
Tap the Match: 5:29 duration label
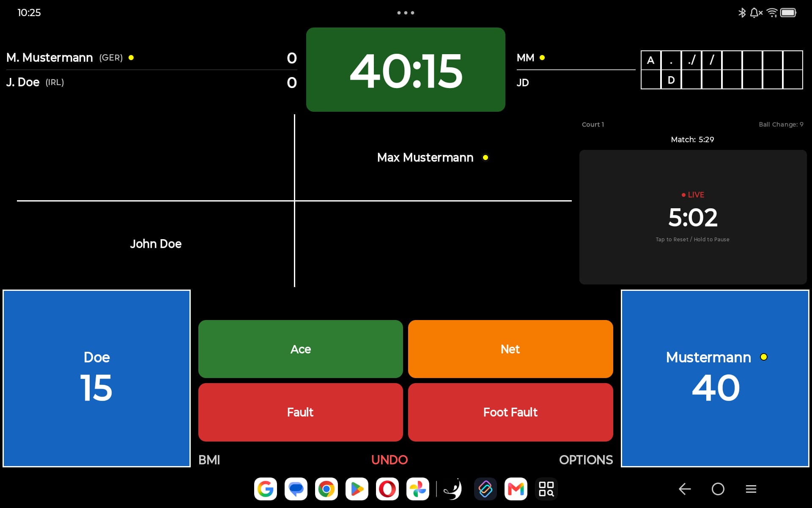[692, 140]
